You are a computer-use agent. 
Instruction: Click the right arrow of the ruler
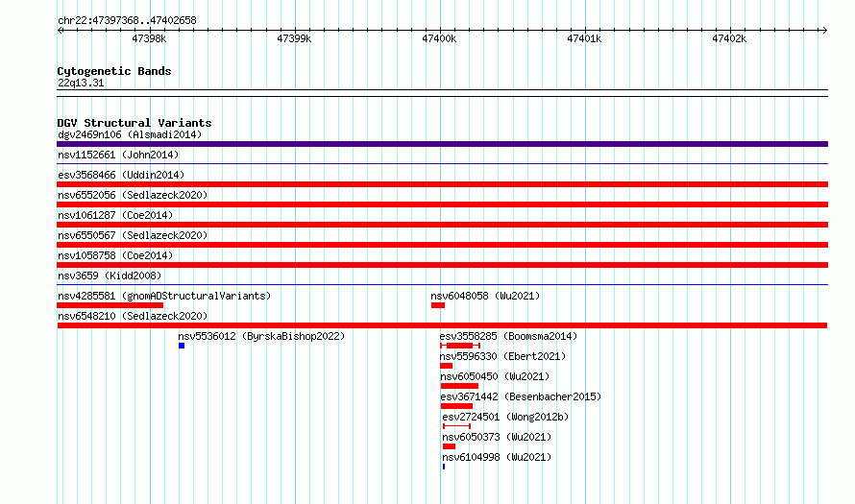coord(824,31)
